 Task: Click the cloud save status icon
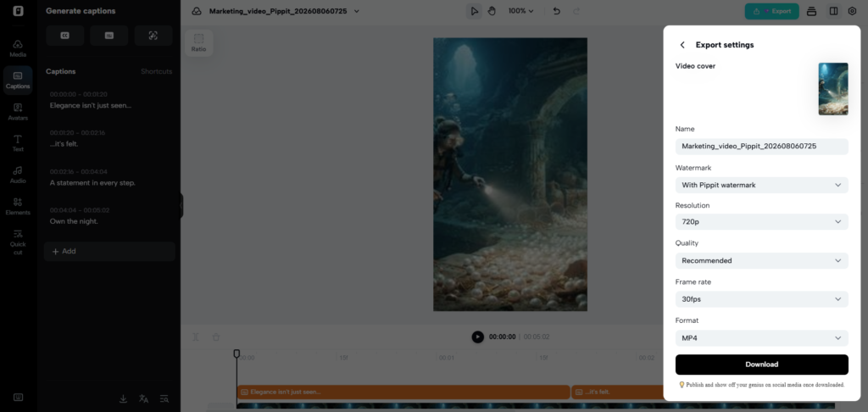tap(197, 11)
